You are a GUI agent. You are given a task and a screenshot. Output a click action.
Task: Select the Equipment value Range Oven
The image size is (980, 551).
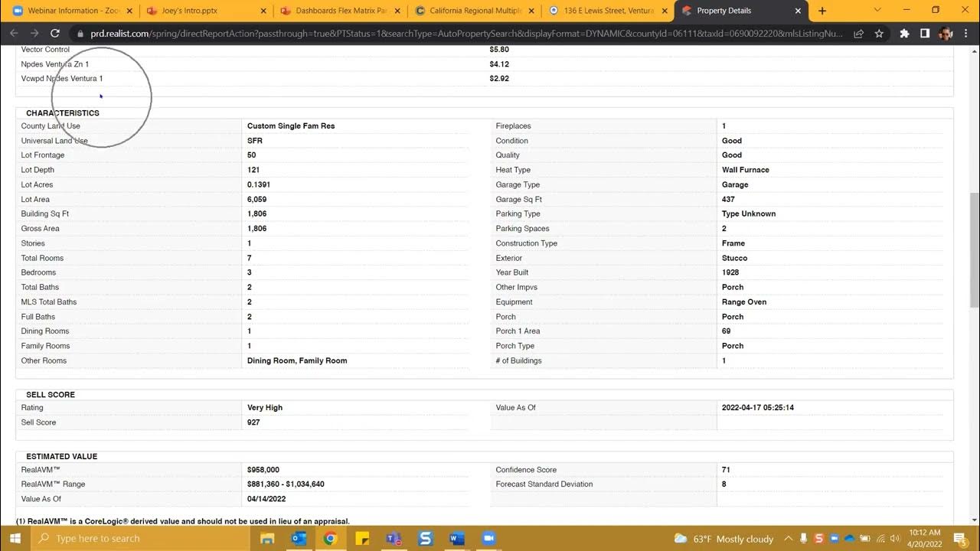[x=744, y=302]
